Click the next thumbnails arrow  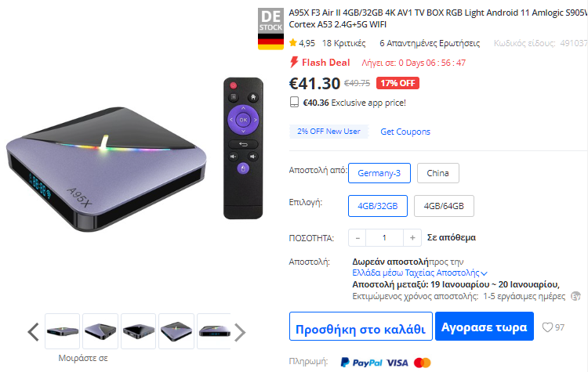(240, 332)
